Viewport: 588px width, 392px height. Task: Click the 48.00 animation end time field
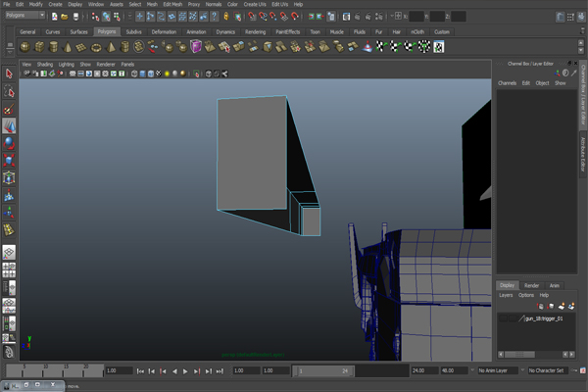tap(454, 370)
